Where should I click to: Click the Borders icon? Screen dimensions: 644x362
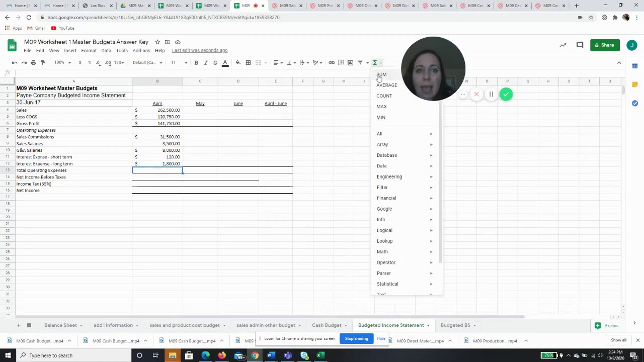click(248, 62)
